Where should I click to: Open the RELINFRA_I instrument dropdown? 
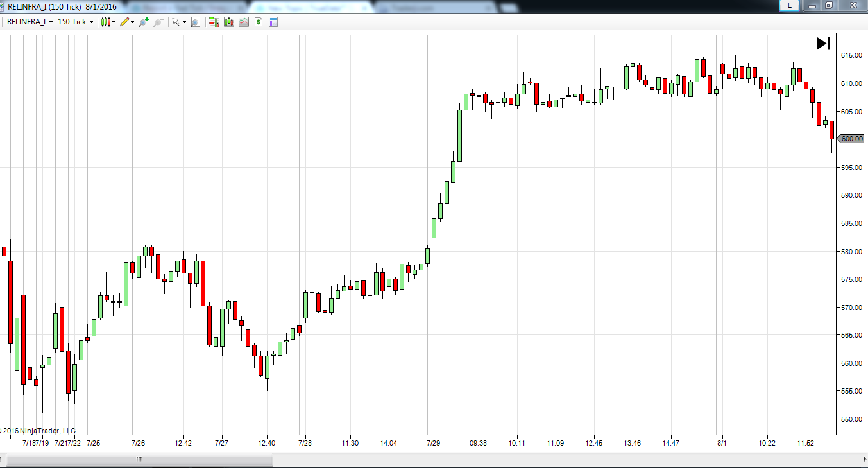30,22
